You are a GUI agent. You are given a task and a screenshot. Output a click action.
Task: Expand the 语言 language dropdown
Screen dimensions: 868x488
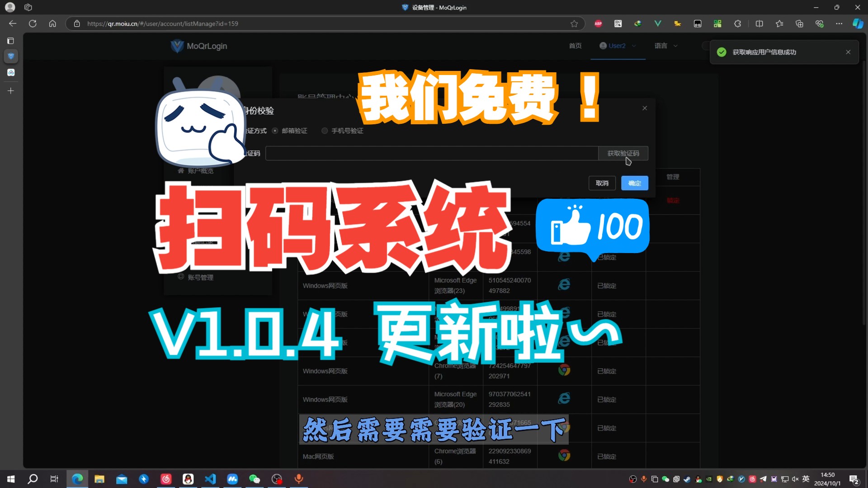(x=666, y=46)
